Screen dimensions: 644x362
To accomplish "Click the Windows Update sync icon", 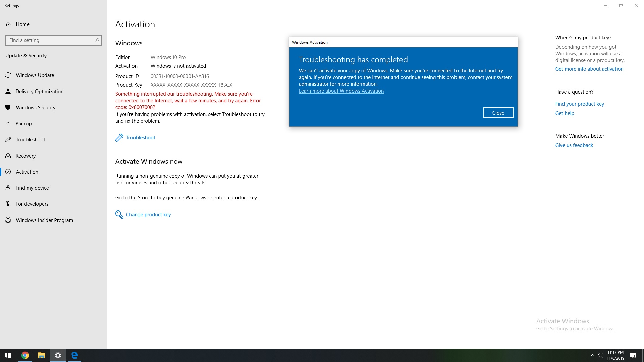I will coord(8,75).
